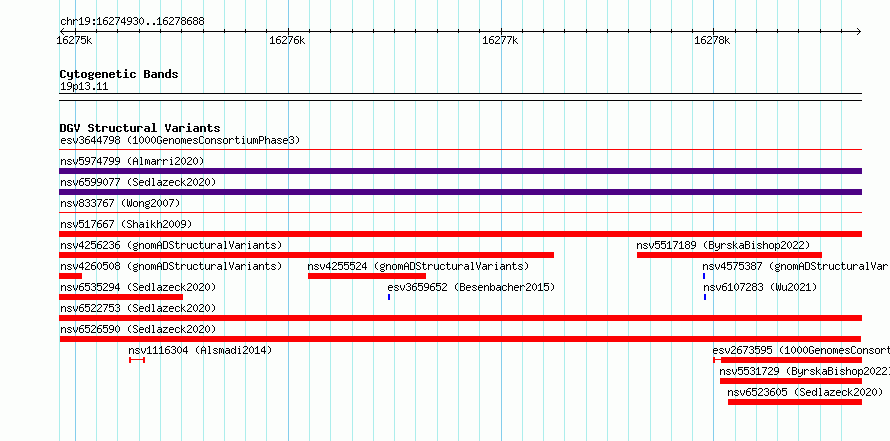
Task: Open the nsv6523605 (Sedlazeck2020) label
Action: pos(805,392)
